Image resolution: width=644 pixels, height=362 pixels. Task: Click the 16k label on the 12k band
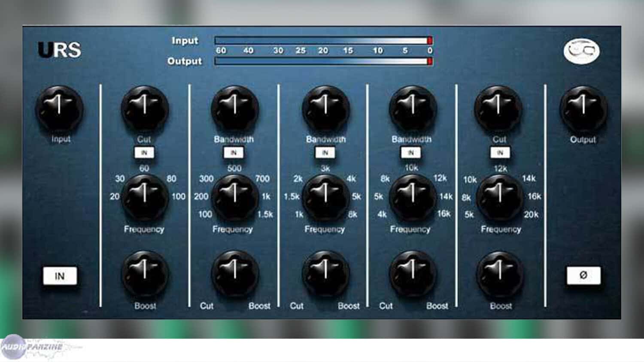click(535, 196)
